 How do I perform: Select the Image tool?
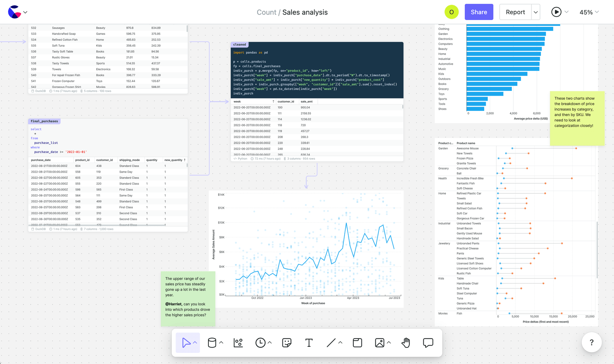click(x=380, y=343)
